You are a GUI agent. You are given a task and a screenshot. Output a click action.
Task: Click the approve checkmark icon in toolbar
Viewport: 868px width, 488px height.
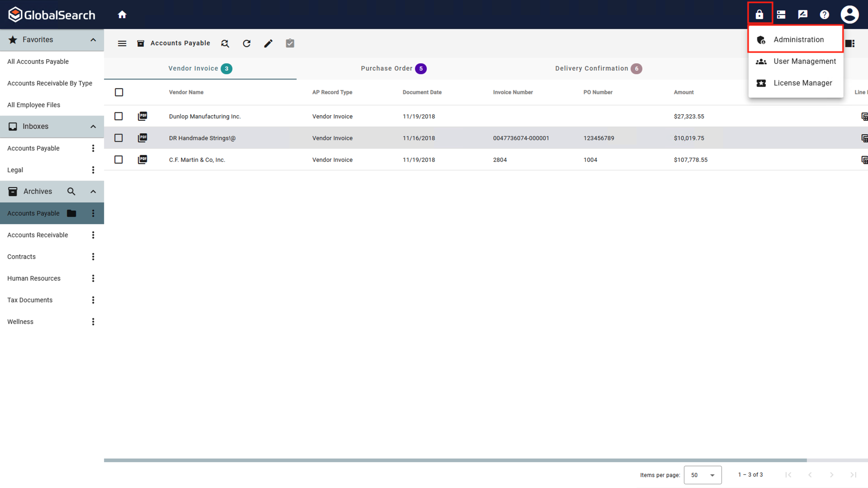(290, 43)
